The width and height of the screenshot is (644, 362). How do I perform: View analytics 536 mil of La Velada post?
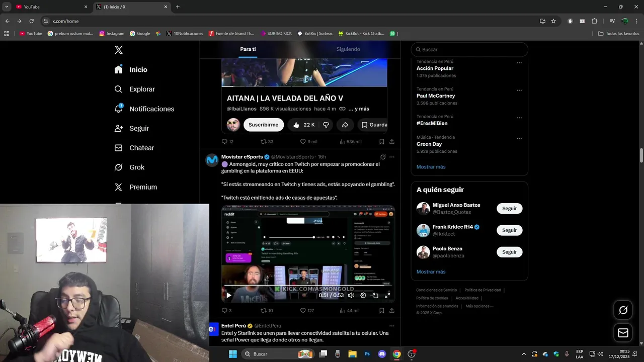click(350, 142)
